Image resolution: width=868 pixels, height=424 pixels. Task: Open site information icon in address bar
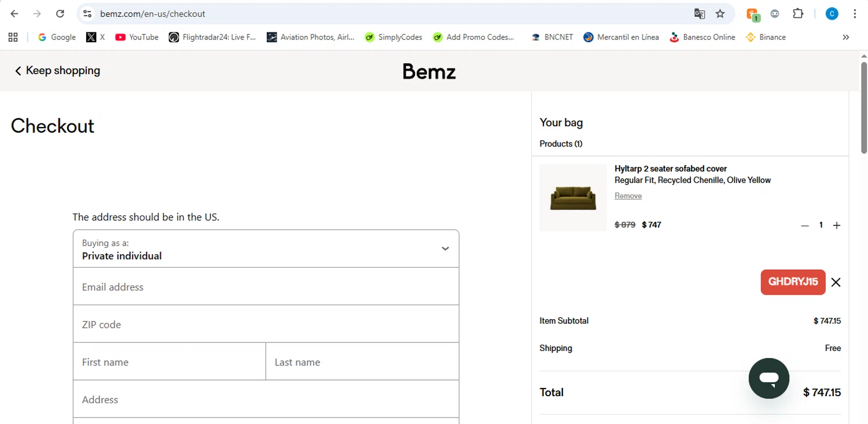coord(87,14)
